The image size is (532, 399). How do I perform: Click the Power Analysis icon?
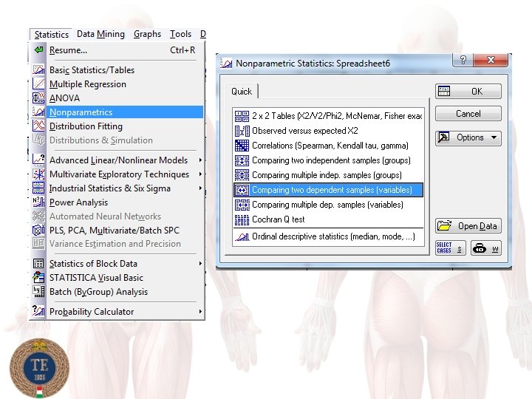[x=38, y=202]
